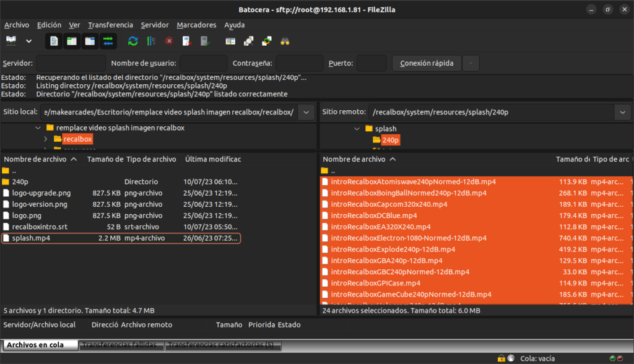Sort remote files by Tamaño column
634x364 pixels.
573,159
